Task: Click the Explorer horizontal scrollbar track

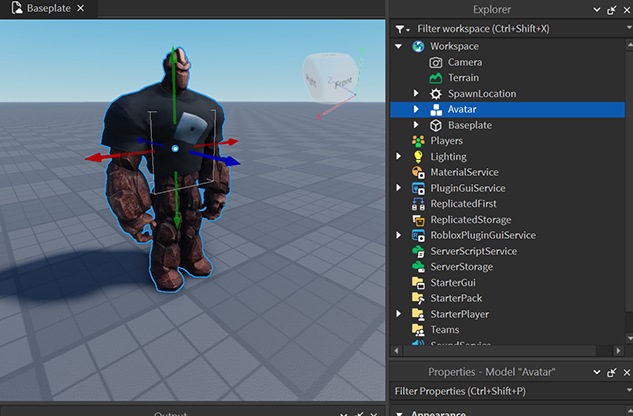Action: [507, 351]
